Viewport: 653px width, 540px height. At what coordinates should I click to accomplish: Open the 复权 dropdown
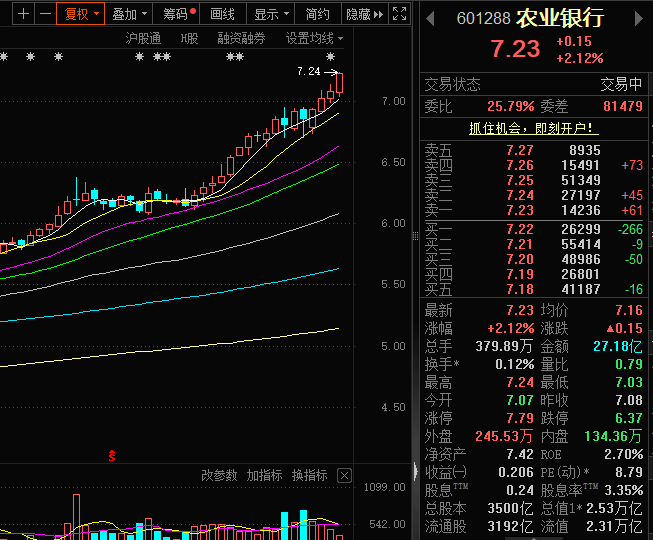(x=81, y=14)
